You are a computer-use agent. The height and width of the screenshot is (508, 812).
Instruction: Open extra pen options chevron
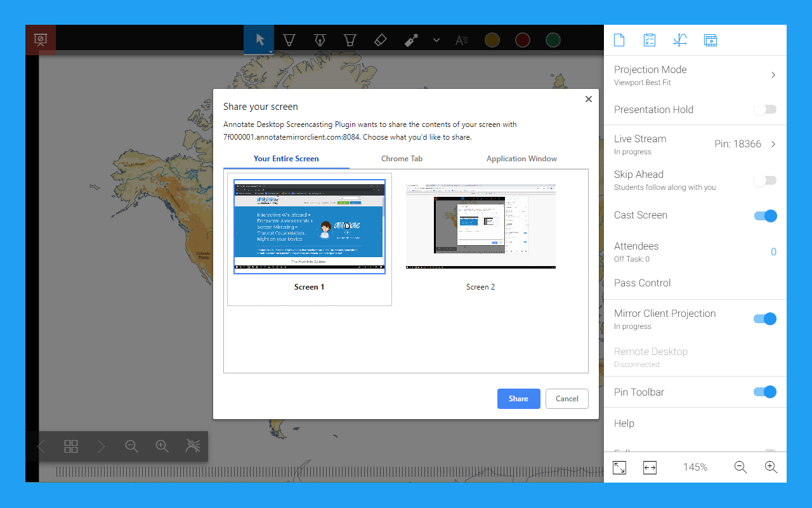pyautogui.click(x=436, y=39)
